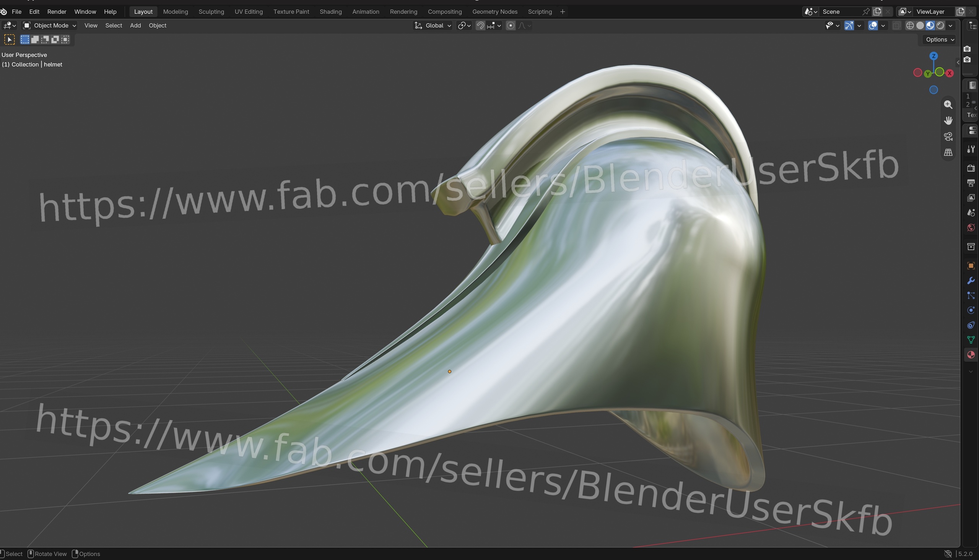Viewport: 979px width, 560px height.
Task: Click the green Y axis gizmo handle
Action: pos(928,73)
